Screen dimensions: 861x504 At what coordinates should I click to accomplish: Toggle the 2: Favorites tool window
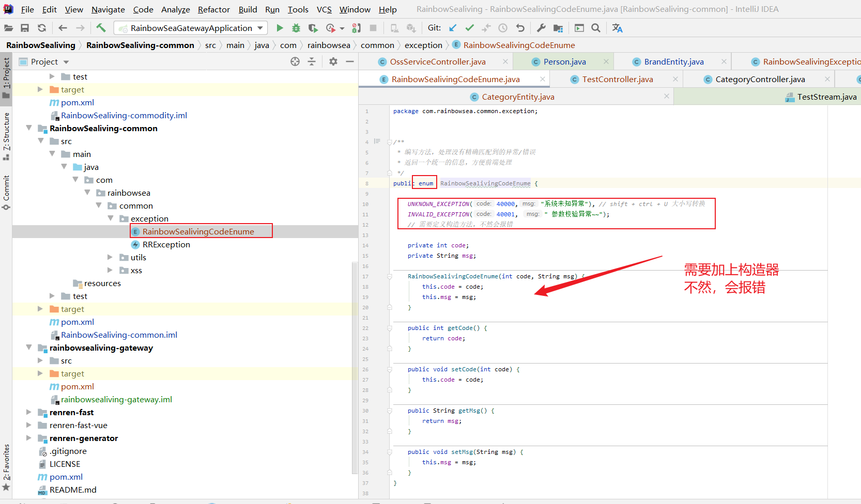click(6, 467)
